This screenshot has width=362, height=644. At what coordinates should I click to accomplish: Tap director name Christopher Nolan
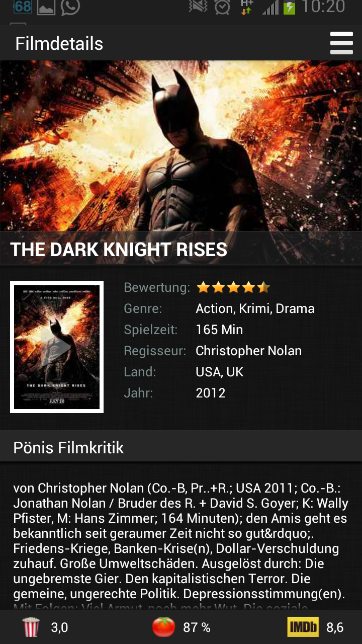pos(249,351)
